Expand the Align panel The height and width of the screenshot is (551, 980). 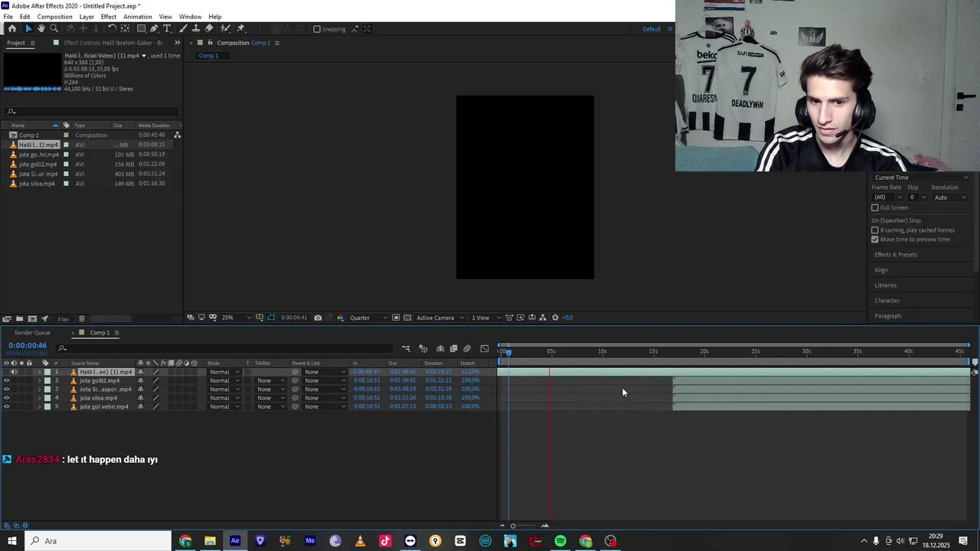(881, 269)
